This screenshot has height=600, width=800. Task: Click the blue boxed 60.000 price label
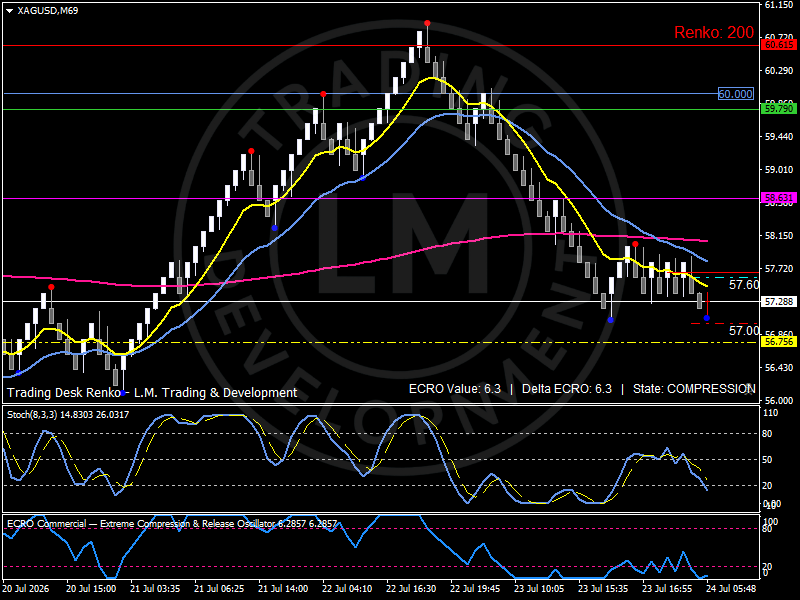pyautogui.click(x=735, y=94)
